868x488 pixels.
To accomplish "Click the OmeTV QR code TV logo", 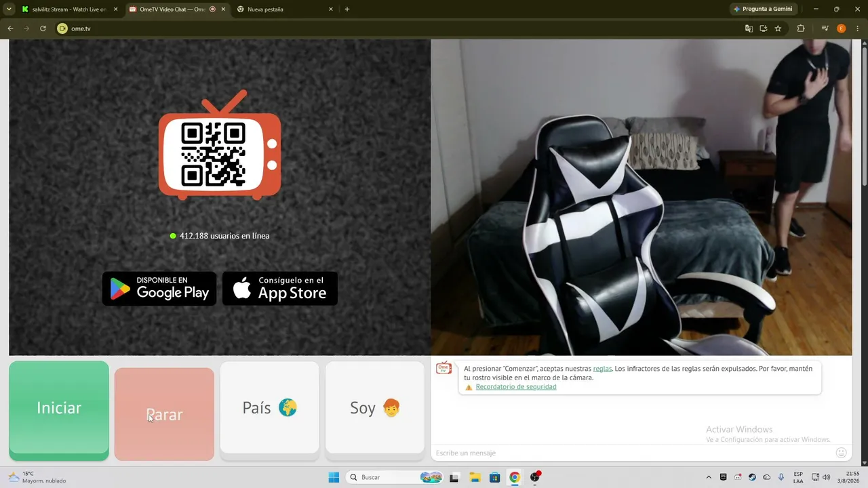I will coord(220,145).
